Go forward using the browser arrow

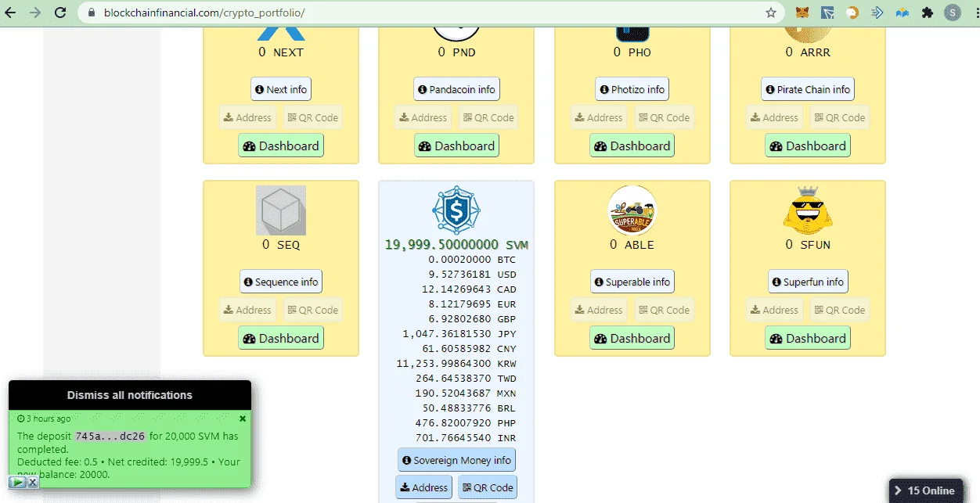[35, 13]
